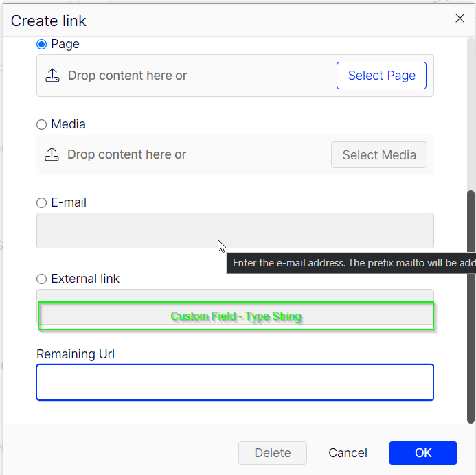Viewport: 476px width, 475px height.
Task: Enable the E-mail link type radio
Action: 42,202
